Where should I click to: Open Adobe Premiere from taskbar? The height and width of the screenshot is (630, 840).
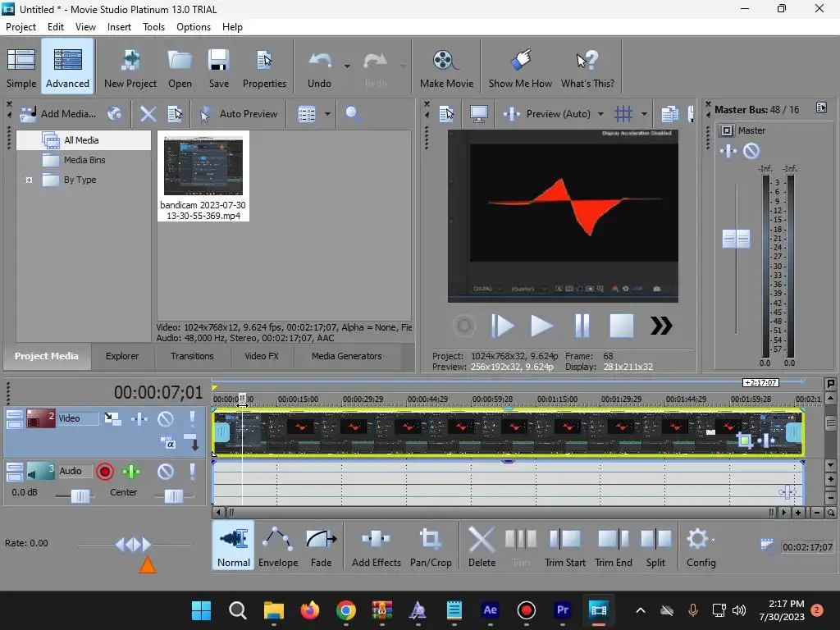pyautogui.click(x=562, y=610)
